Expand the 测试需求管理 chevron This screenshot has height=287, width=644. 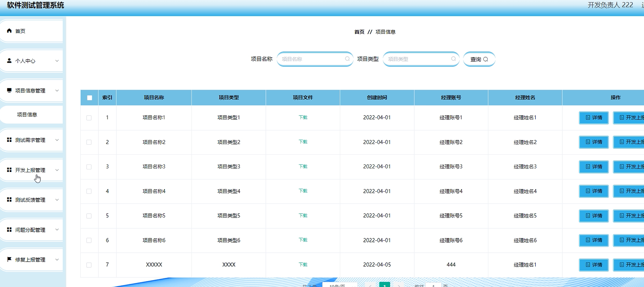[57, 140]
